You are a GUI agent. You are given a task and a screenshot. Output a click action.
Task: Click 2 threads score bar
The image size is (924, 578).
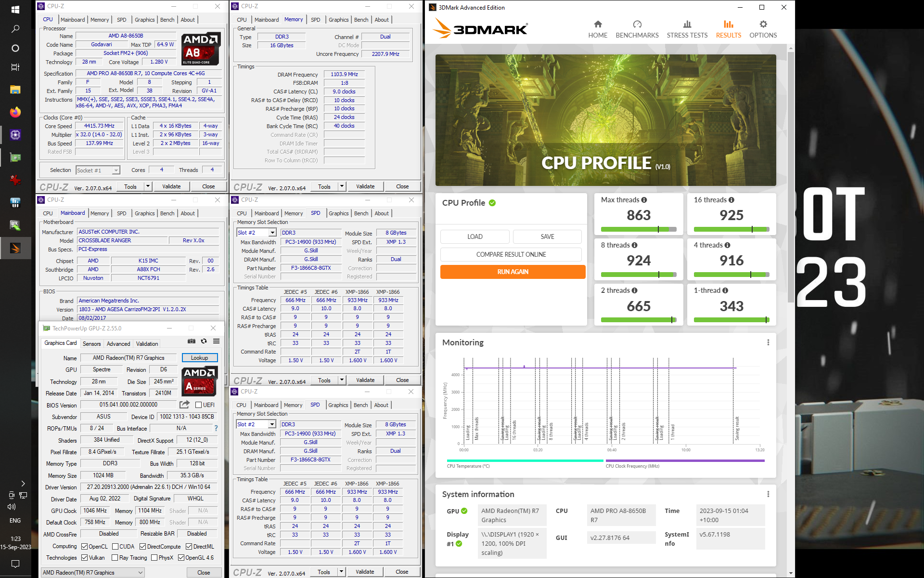pyautogui.click(x=639, y=320)
